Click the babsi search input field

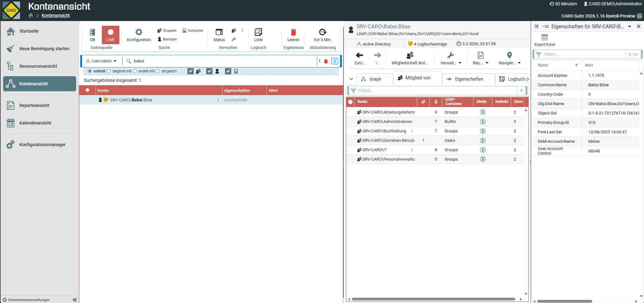coord(219,61)
